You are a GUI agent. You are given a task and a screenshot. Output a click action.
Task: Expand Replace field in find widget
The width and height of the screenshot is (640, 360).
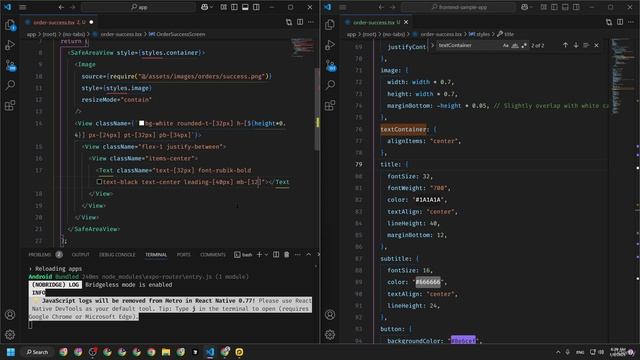pyautogui.click(x=433, y=45)
